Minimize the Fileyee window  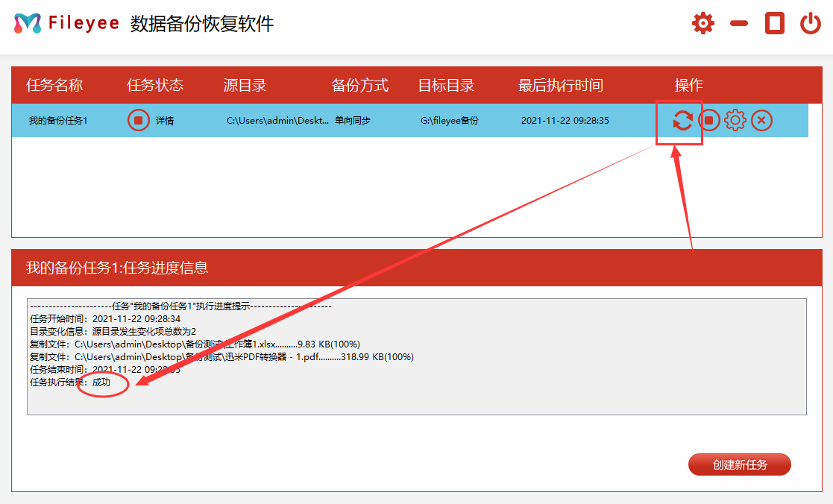click(739, 23)
